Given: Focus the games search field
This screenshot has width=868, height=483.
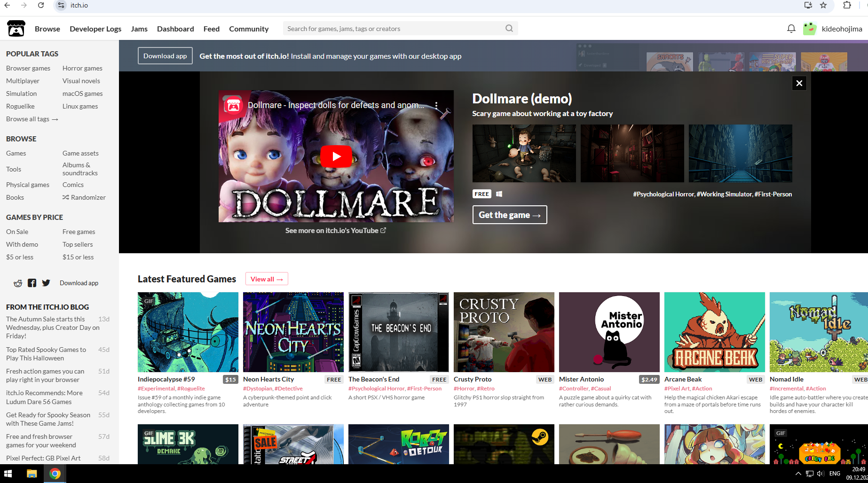Looking at the screenshot, I should (x=400, y=28).
